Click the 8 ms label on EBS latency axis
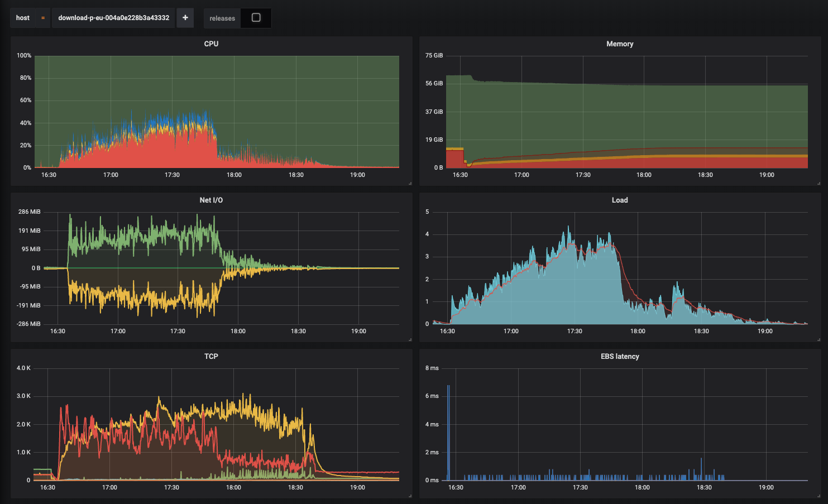 [x=432, y=368]
